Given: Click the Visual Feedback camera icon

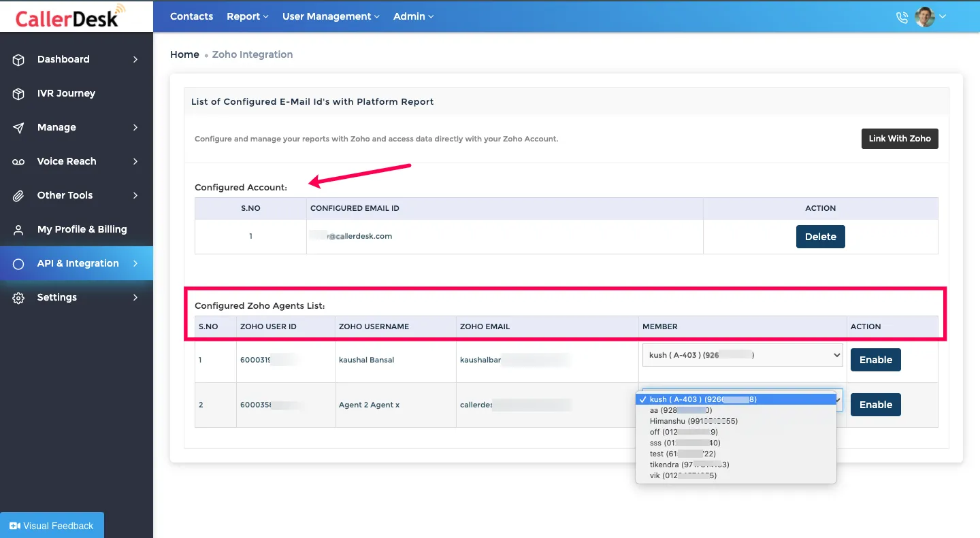Looking at the screenshot, I should 14,526.
